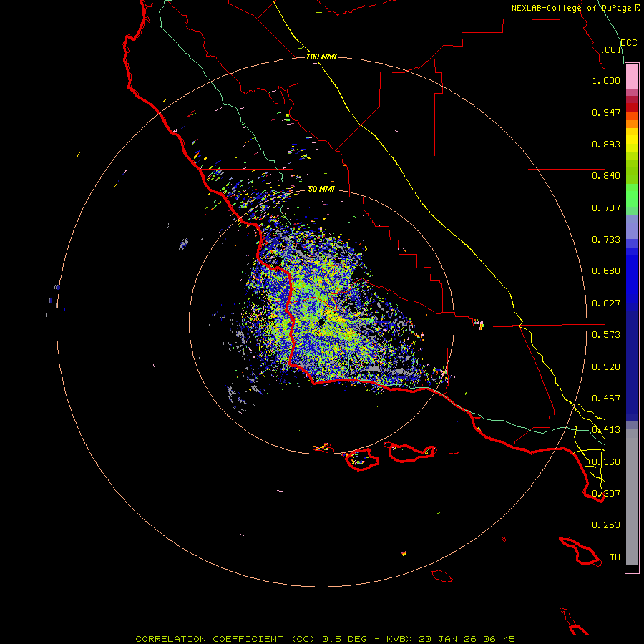Click the 100 NMI range ring label

point(321,57)
